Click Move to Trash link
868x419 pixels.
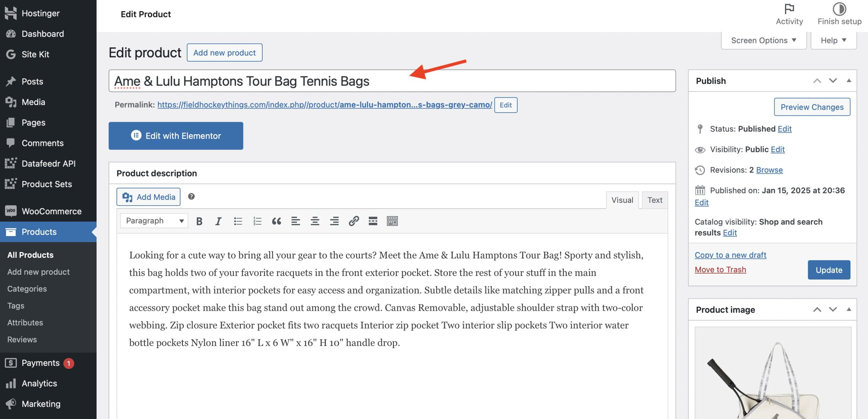point(720,270)
